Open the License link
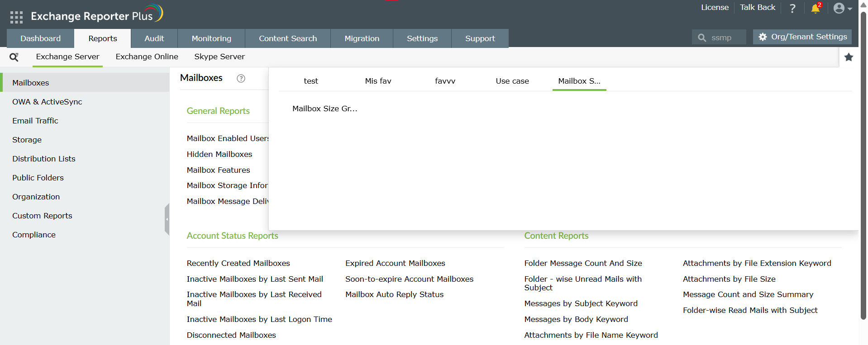The width and height of the screenshot is (868, 345). coord(715,7)
